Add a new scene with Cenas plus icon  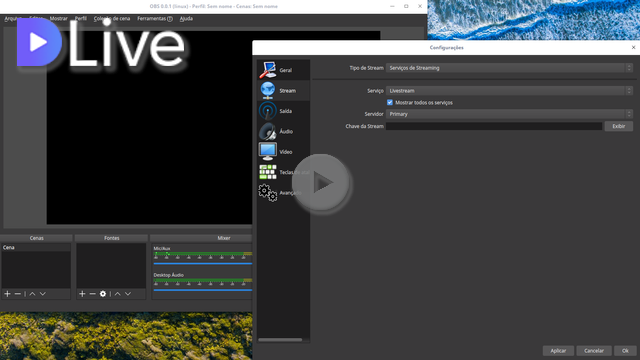tap(7, 294)
